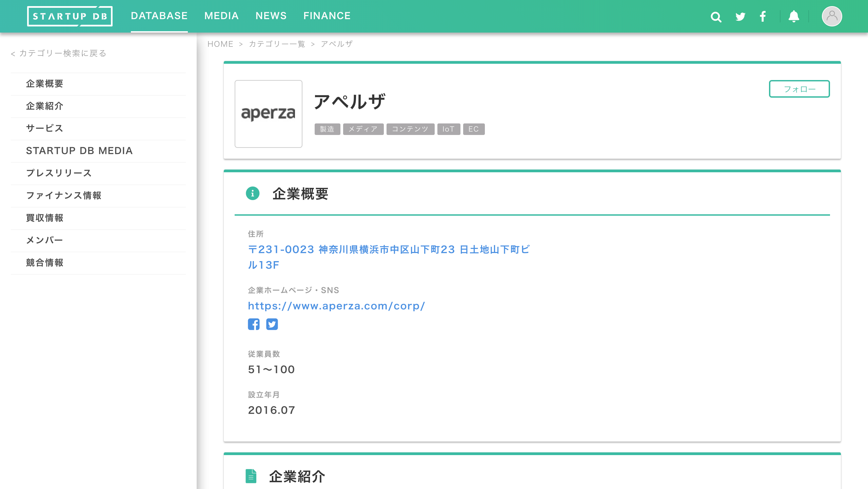
Task: Click カテゴリー一覧 in the breadcrumb
Action: (x=277, y=44)
